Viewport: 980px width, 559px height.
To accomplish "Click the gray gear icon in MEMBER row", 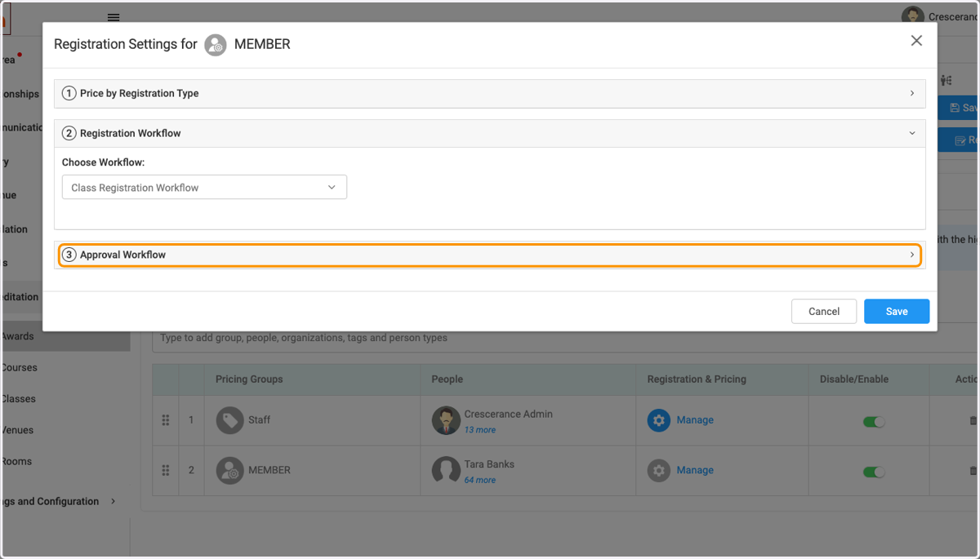I will [x=659, y=470].
